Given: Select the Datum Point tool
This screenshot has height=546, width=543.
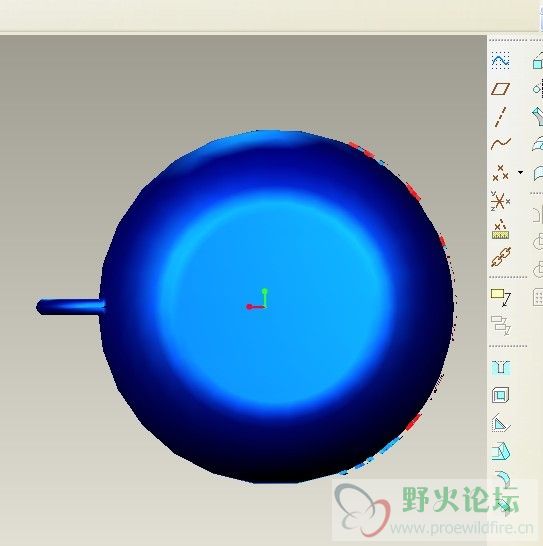Looking at the screenshot, I should coord(501,173).
